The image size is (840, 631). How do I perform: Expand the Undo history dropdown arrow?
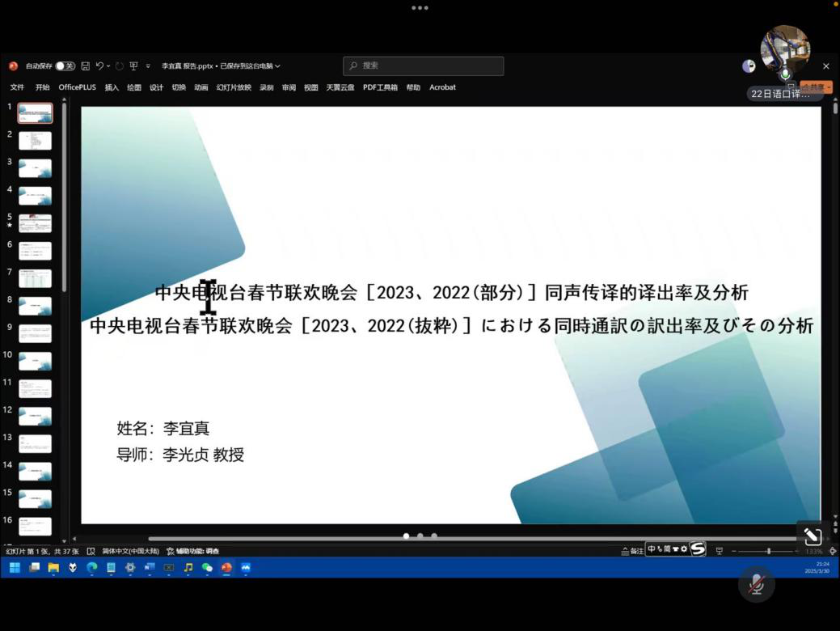pyautogui.click(x=109, y=66)
